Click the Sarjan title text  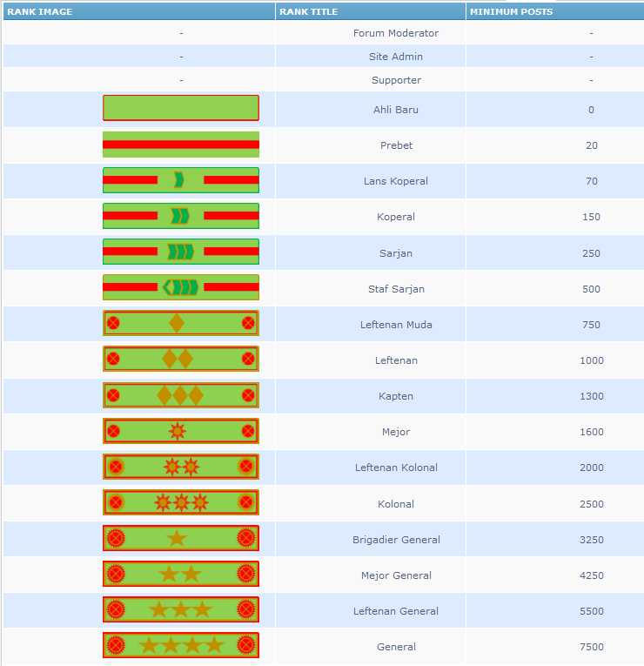click(396, 253)
